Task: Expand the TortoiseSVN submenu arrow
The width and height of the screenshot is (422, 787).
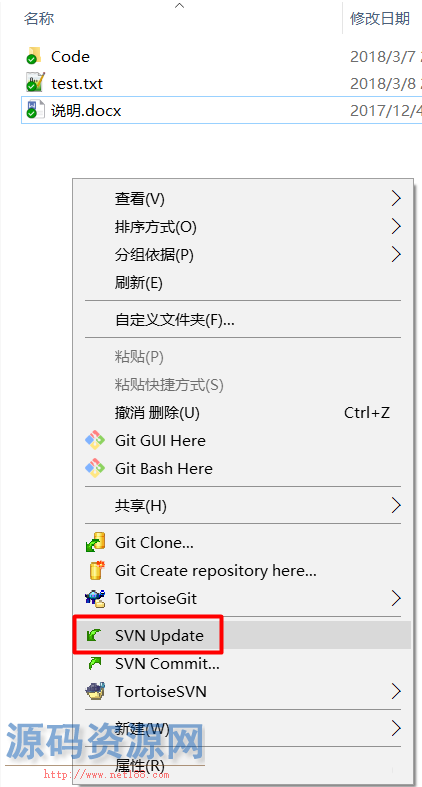Action: click(396, 692)
